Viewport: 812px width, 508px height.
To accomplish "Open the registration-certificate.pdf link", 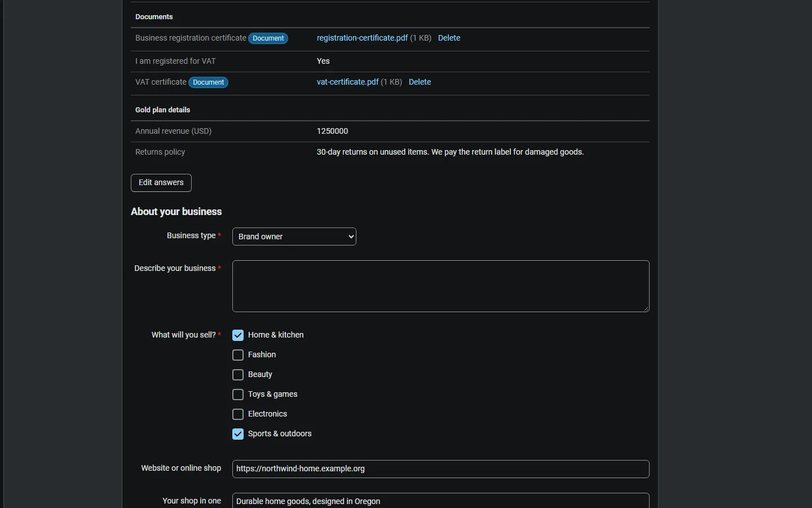I will 362,38.
